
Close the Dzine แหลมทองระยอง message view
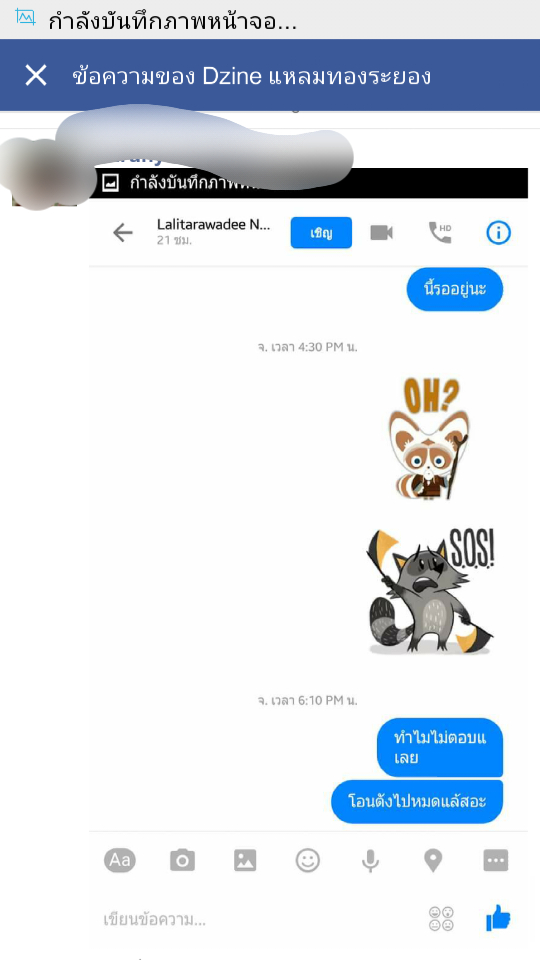tap(36, 75)
